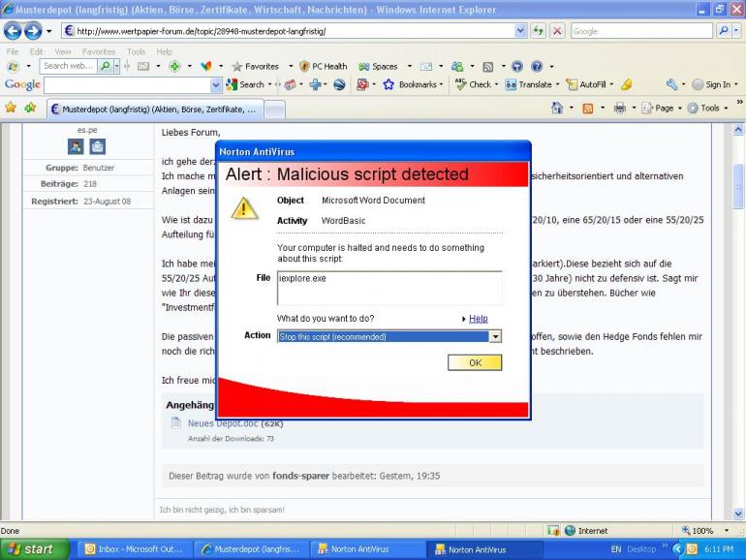Image resolution: width=746 pixels, height=560 pixels.
Task: Click the Search web input field
Action: [x=69, y=66]
